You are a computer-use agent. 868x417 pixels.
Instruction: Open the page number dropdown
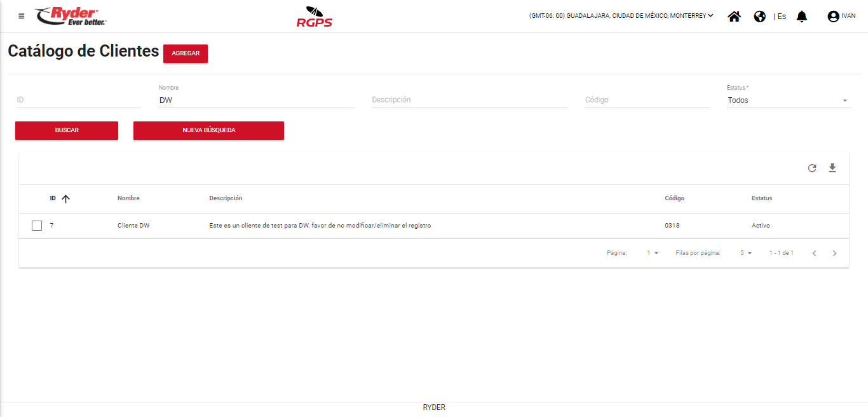pyautogui.click(x=653, y=253)
